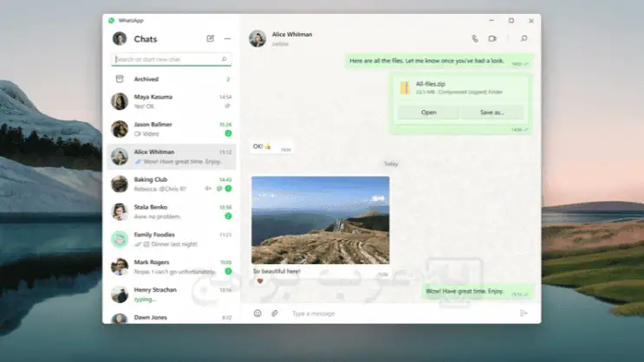The width and height of the screenshot is (644, 362).
Task: Open Stasia Benko chat
Action: point(172,211)
